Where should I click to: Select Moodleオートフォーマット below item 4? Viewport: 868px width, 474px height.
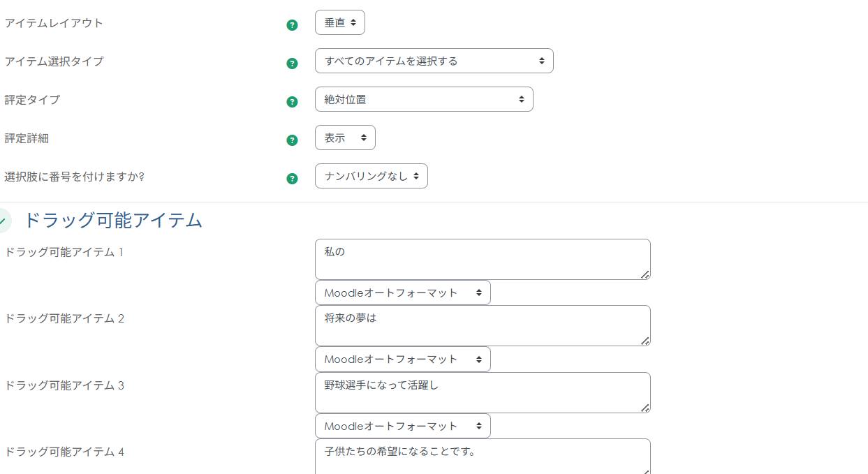point(402,473)
